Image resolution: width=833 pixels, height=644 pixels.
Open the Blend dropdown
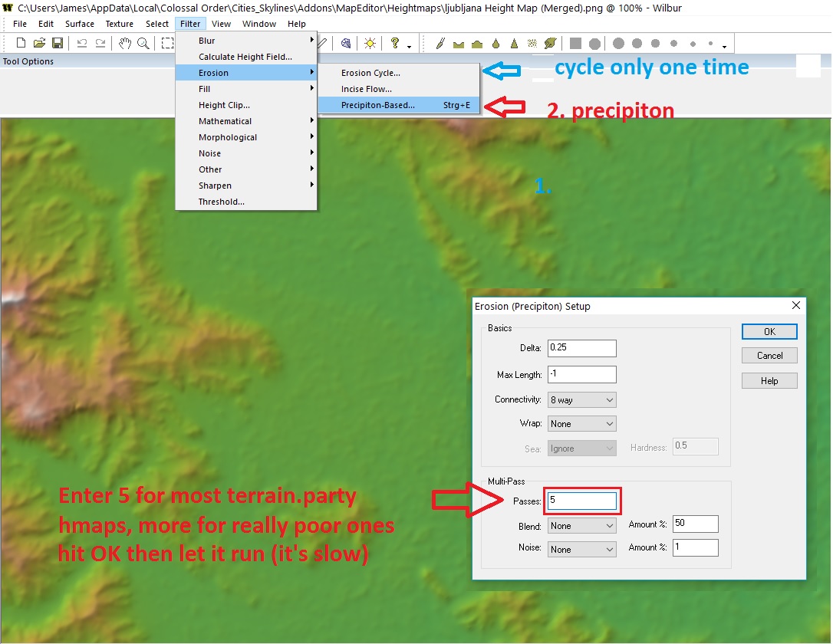point(581,526)
